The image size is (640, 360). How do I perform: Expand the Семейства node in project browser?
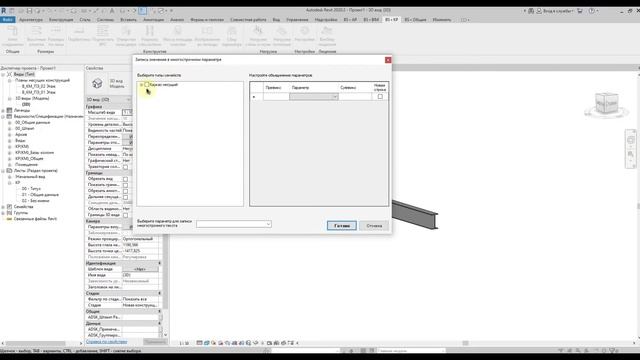(x=3, y=207)
